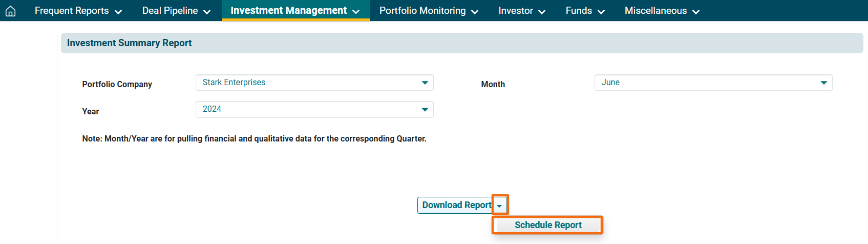Click the Month field label
868x244 pixels.
pos(493,84)
